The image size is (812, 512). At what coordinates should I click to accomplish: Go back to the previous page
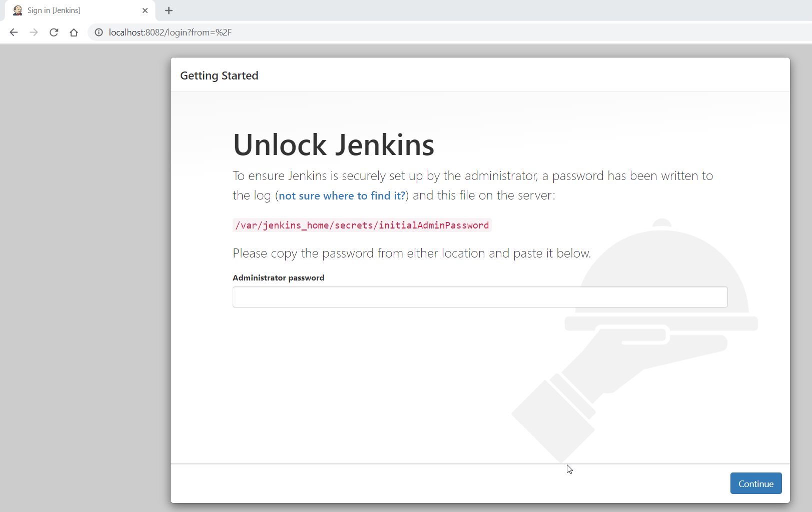(14, 32)
